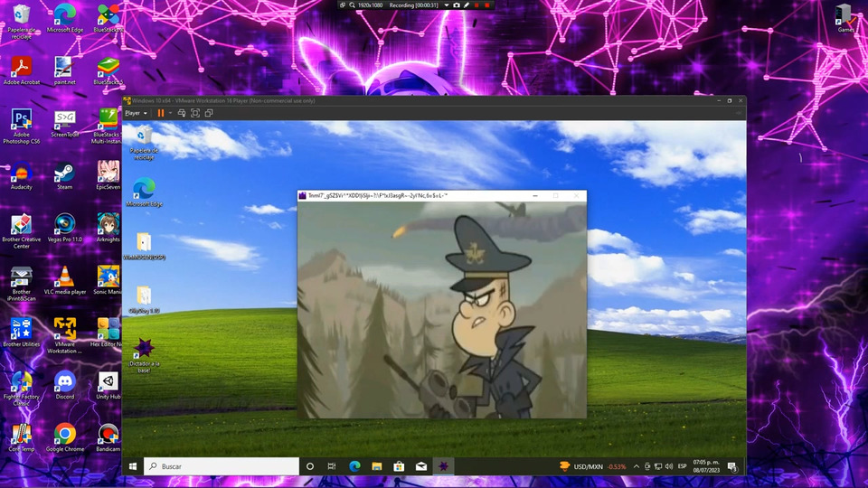The height and width of the screenshot is (488, 868).
Task: Open Brother iPrint&Scan desktop icon
Action: pyautogui.click(x=22, y=283)
